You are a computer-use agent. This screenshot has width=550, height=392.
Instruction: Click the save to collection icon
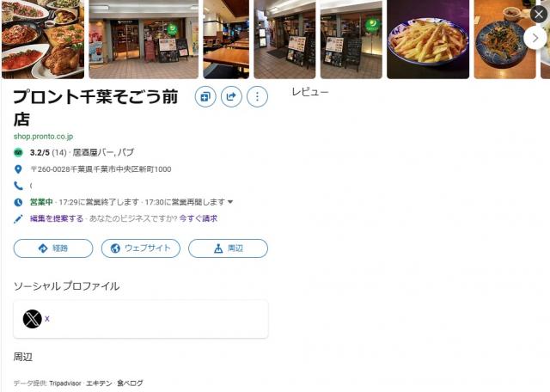(x=205, y=96)
